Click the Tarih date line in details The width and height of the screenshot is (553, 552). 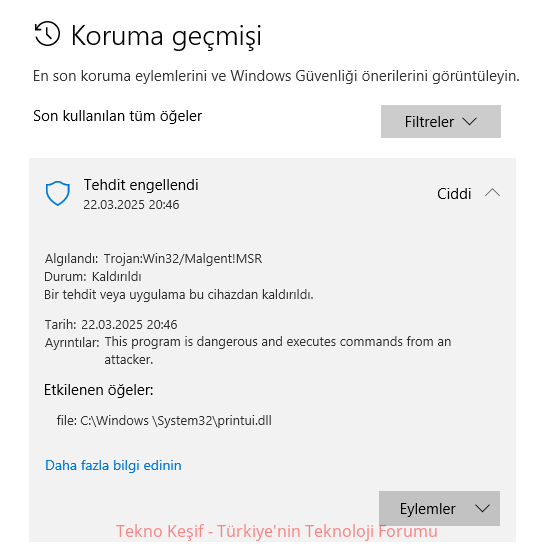point(111,324)
